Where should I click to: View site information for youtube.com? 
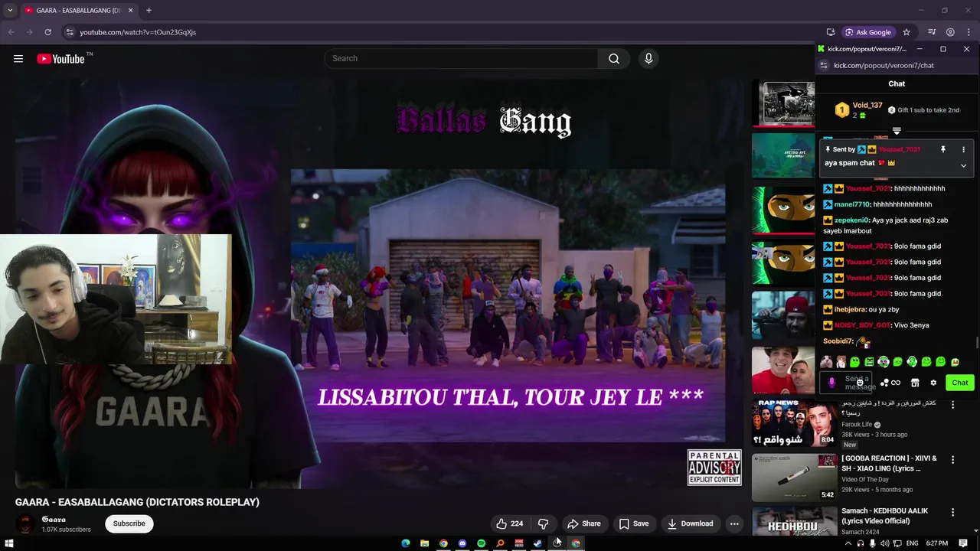tap(70, 32)
